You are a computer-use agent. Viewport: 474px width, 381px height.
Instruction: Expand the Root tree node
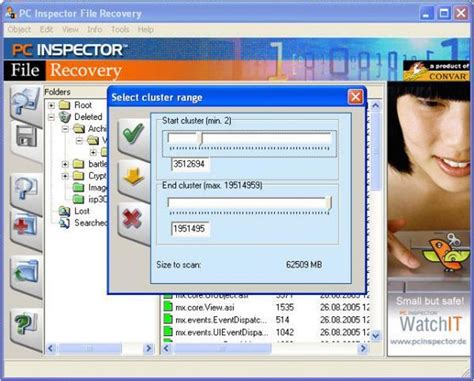tap(51, 105)
